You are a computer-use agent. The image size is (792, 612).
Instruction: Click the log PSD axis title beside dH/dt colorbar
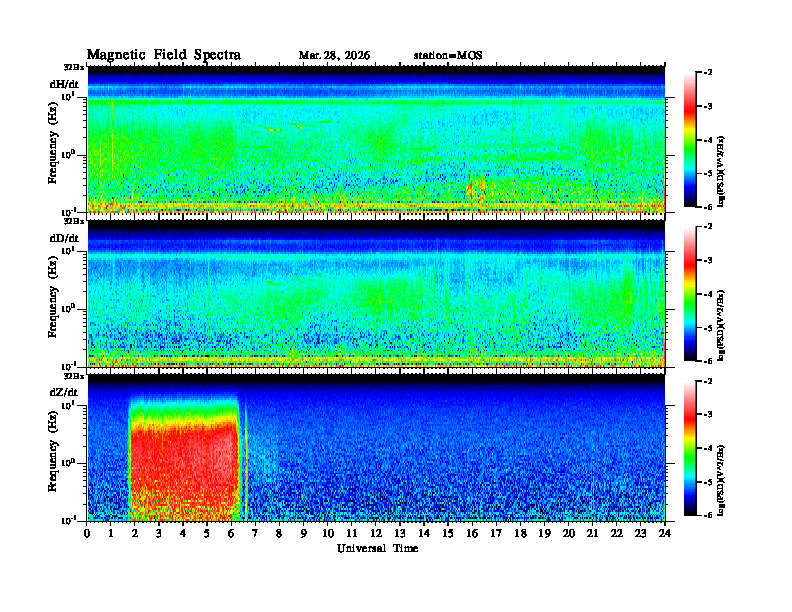point(722,172)
